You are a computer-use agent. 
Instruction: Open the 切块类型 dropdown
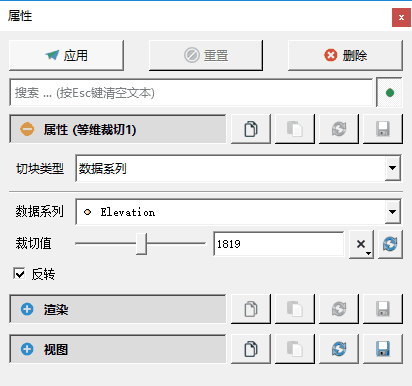pos(393,168)
